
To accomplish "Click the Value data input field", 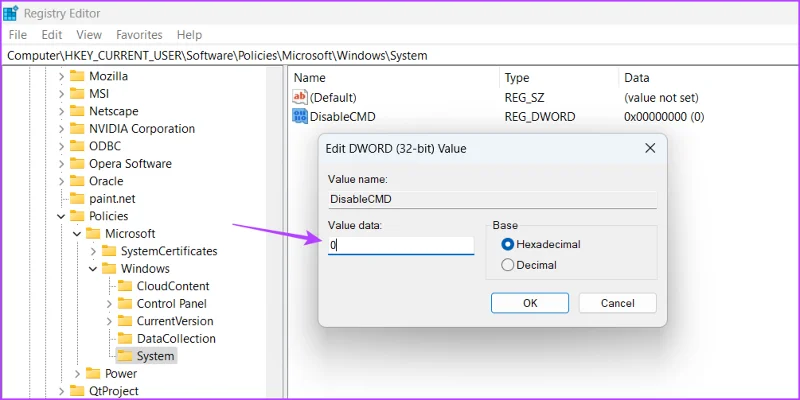I will (401, 245).
